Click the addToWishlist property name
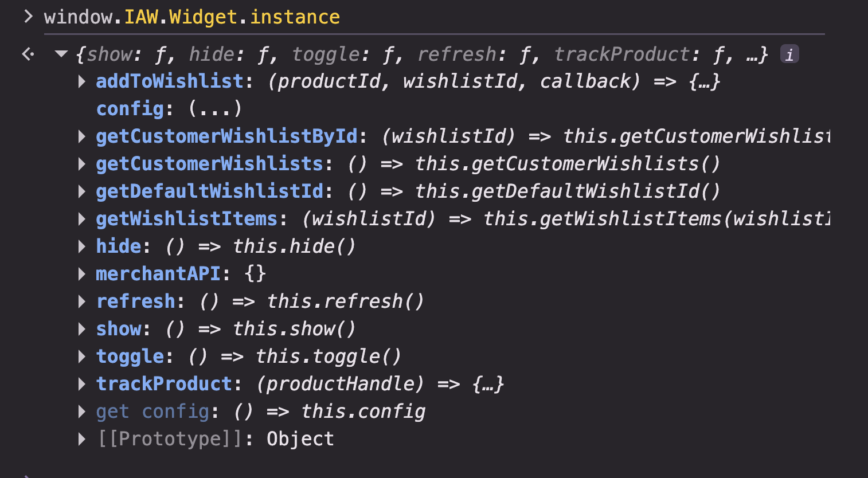The width and height of the screenshot is (868, 478). click(170, 81)
